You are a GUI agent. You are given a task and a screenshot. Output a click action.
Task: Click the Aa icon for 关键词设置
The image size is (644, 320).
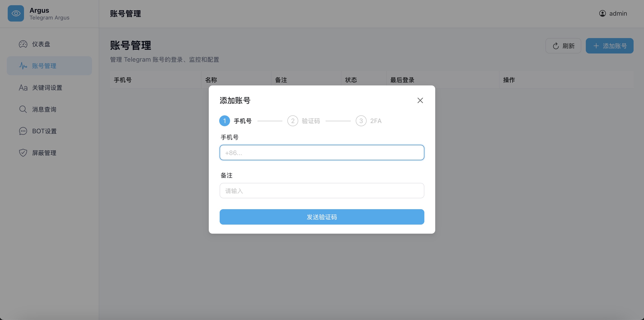coord(23,87)
